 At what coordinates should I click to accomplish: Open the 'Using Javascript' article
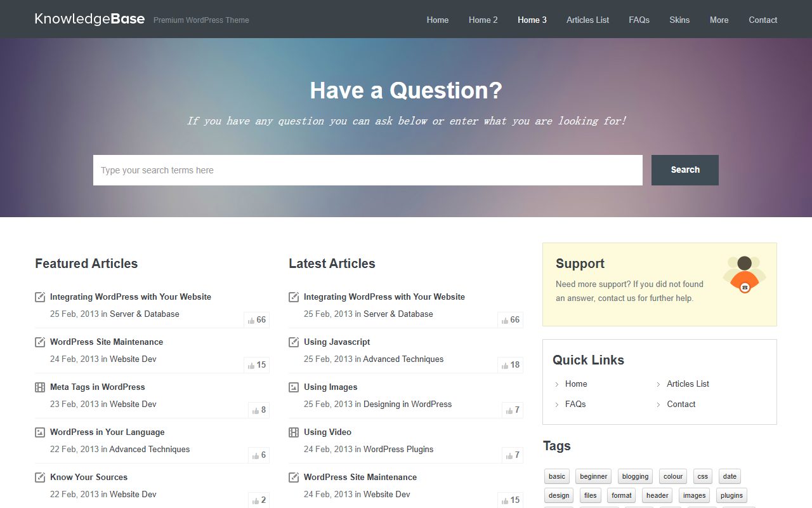(x=337, y=342)
